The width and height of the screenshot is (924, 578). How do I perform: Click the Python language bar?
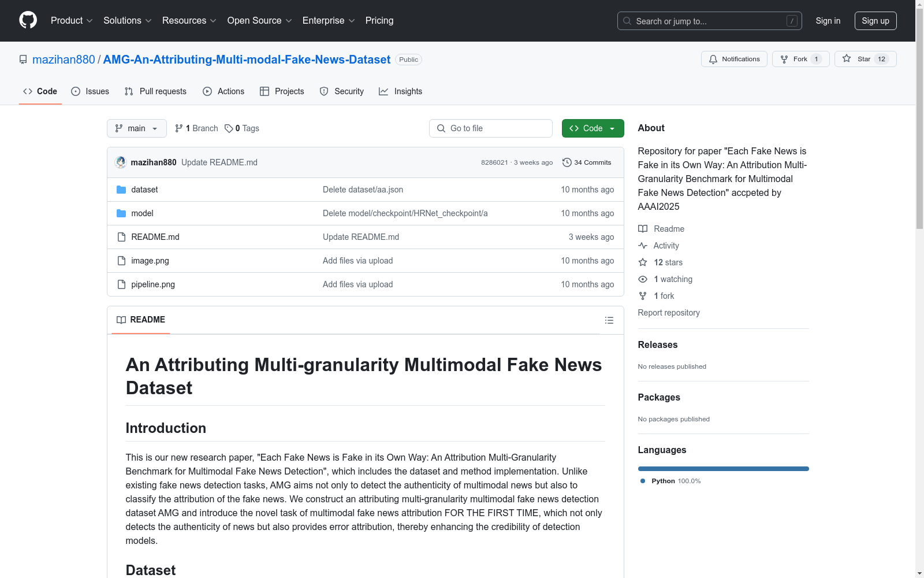pyautogui.click(x=724, y=469)
